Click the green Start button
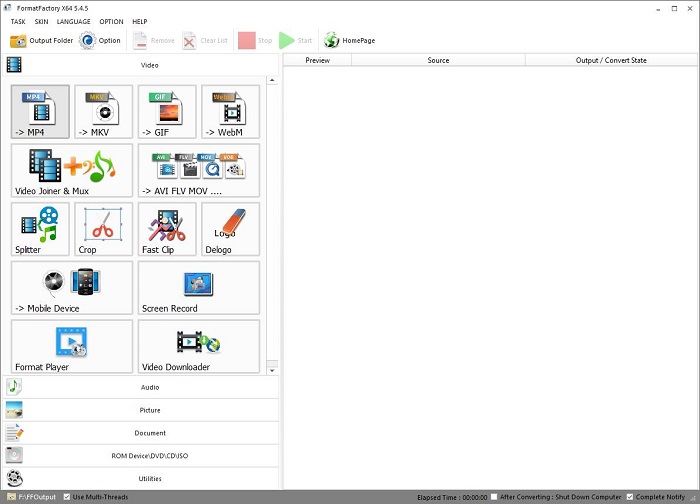The width and height of the screenshot is (700, 504). click(296, 41)
